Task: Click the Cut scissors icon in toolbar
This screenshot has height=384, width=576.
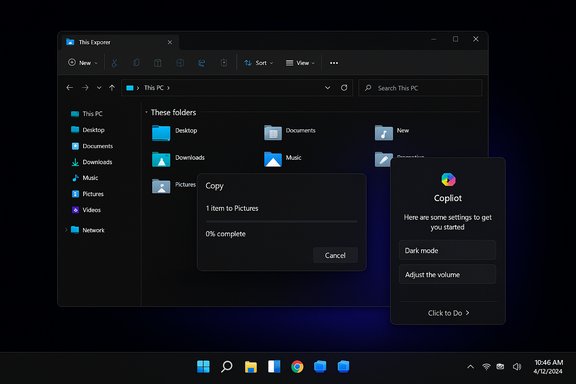Action: (x=114, y=63)
